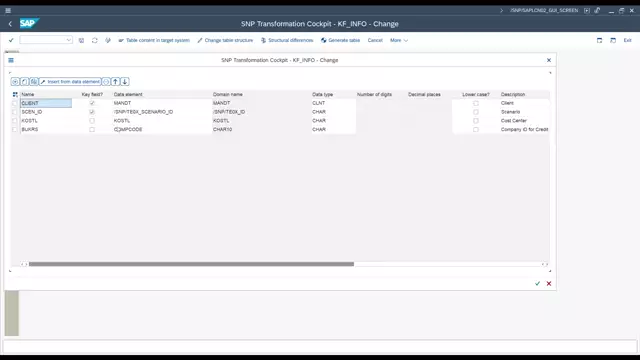Move the selected row up with the arrow
Screen dimensions: 640x360
pyautogui.click(x=116, y=82)
